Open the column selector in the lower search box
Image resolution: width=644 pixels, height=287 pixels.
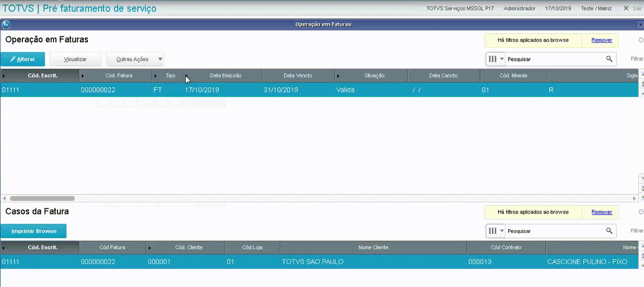pyautogui.click(x=496, y=231)
